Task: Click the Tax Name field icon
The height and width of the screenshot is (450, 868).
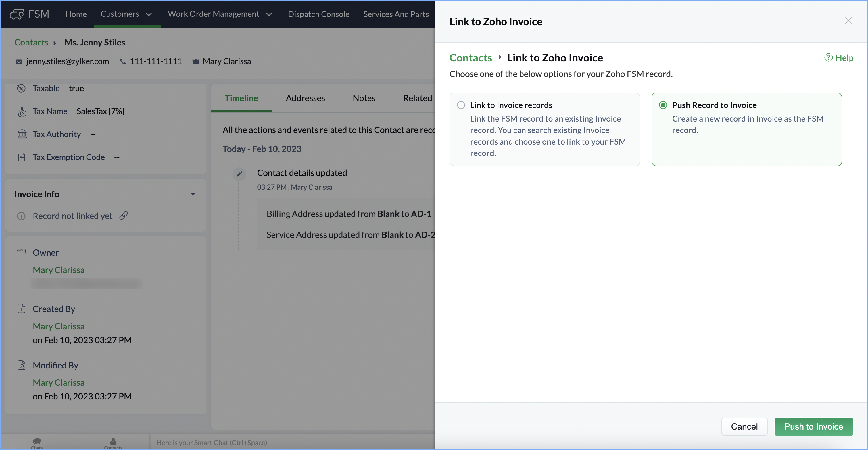Action: click(22, 111)
